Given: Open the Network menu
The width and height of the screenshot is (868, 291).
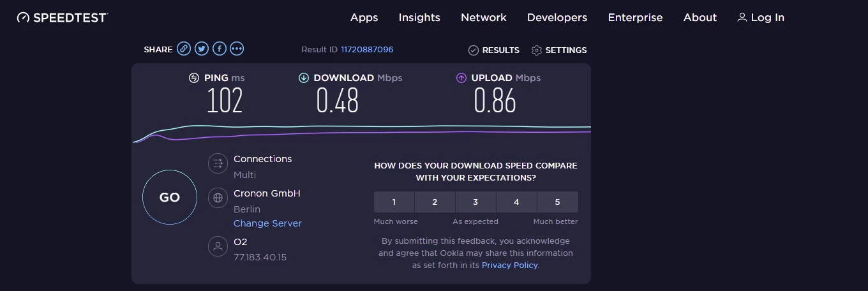Looking at the screenshot, I should click(x=484, y=18).
